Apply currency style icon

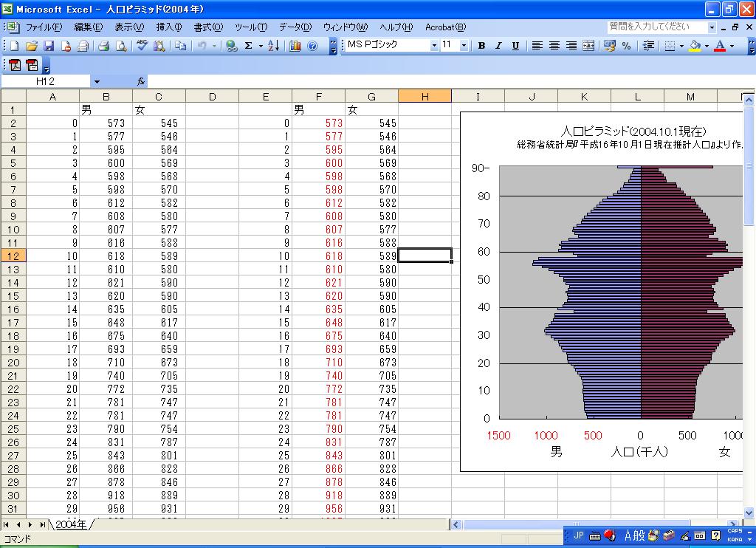pos(609,46)
